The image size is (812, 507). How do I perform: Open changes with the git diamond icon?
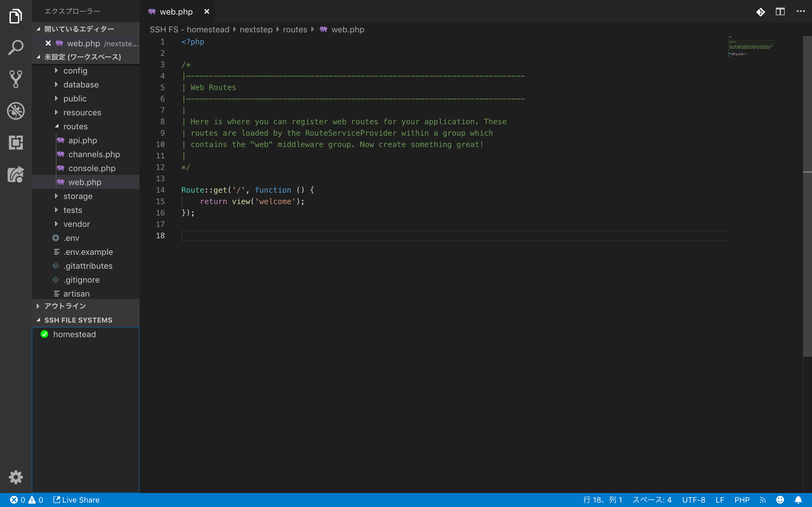click(760, 12)
